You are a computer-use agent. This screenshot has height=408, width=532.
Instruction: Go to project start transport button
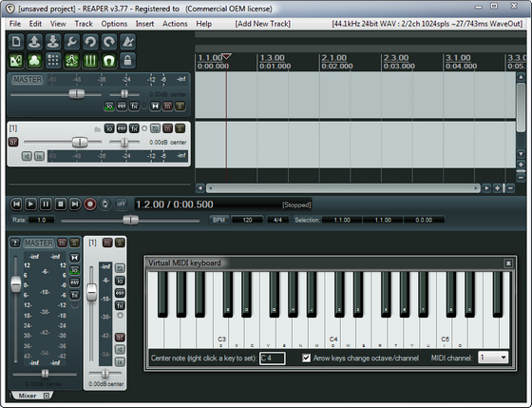coord(16,204)
